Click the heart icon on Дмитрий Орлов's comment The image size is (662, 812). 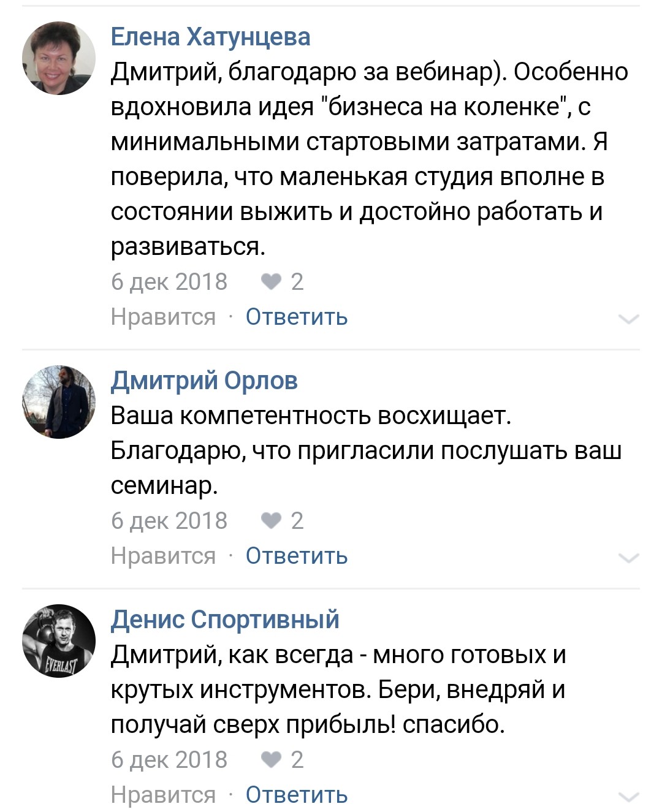[x=270, y=521]
